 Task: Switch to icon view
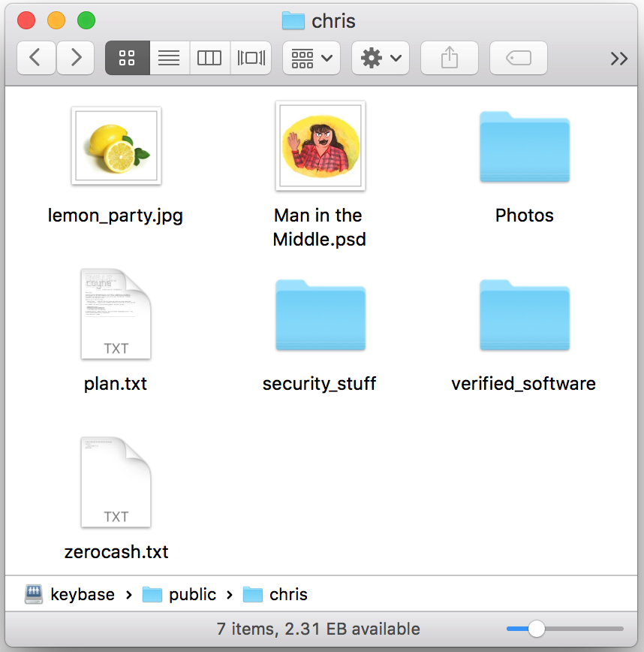[x=127, y=58]
